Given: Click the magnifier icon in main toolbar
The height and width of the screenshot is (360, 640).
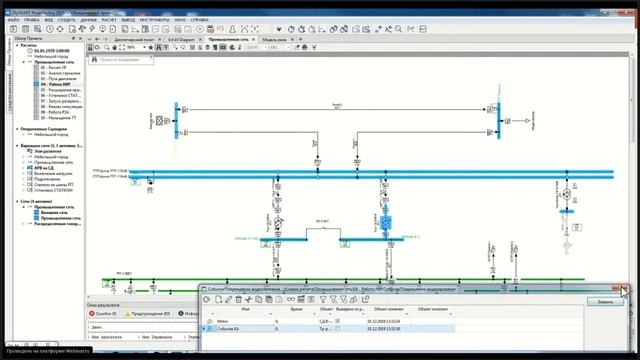Looking at the screenshot, I should click(398, 29).
